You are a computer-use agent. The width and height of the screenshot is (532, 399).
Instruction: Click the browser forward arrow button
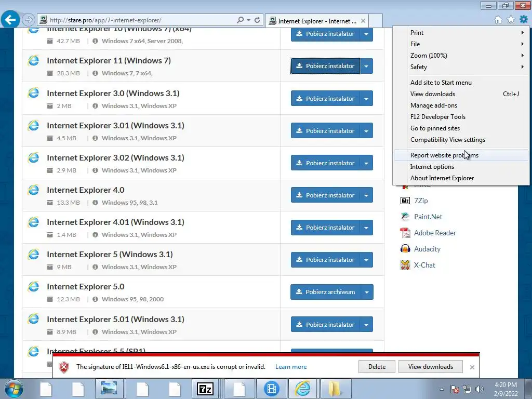coord(28,20)
